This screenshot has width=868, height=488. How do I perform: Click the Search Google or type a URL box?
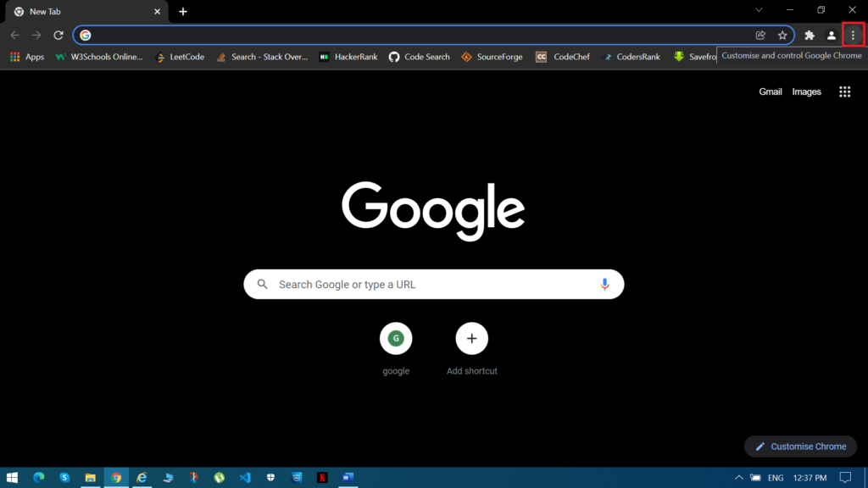click(x=434, y=285)
